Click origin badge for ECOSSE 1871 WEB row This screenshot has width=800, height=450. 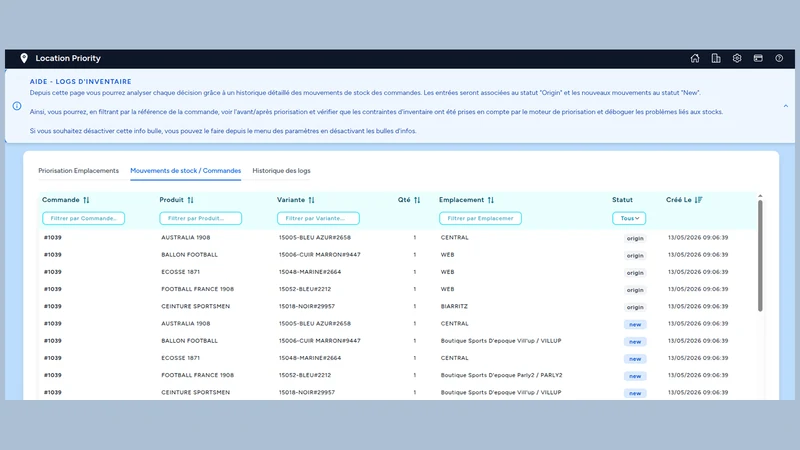coord(635,273)
